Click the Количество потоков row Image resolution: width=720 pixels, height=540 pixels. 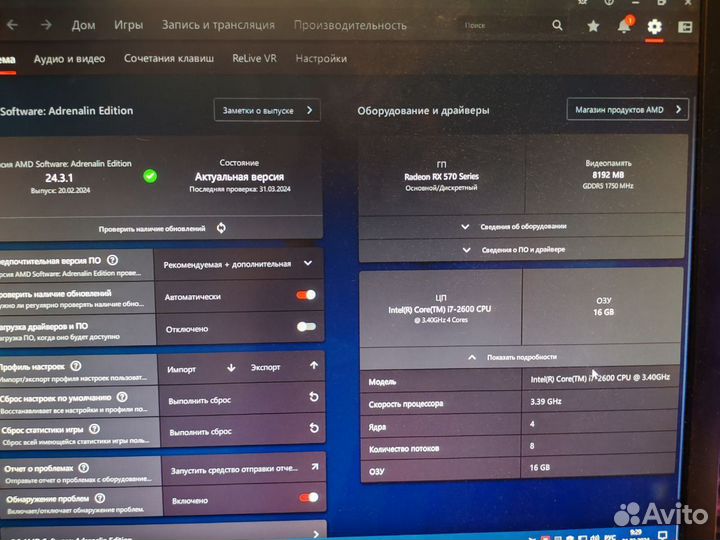click(x=519, y=447)
